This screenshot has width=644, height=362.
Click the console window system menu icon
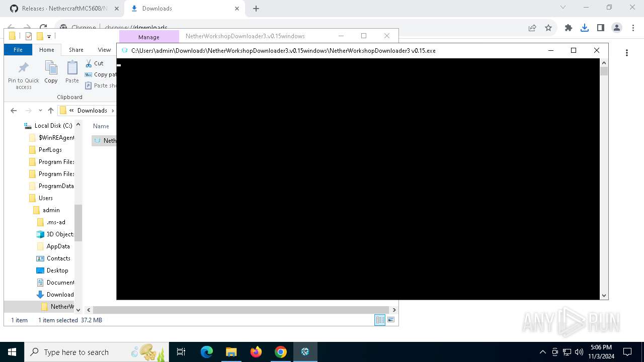(x=125, y=50)
